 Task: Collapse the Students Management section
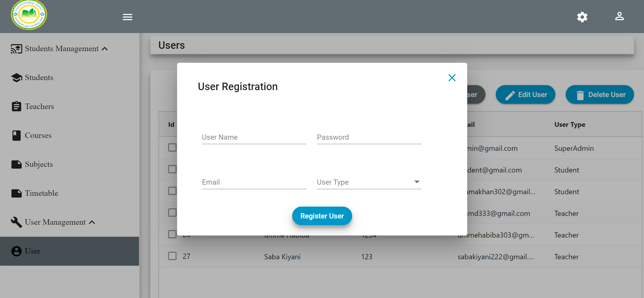105,49
